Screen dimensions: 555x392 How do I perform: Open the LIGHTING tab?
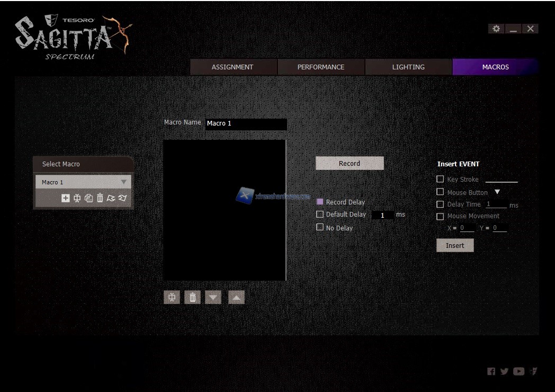tap(408, 67)
